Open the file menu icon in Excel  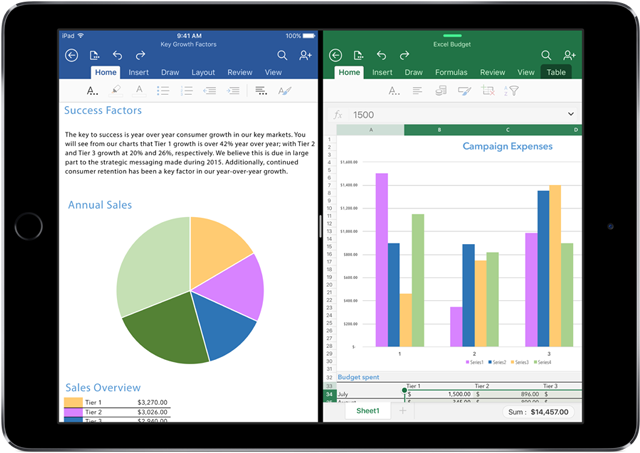tap(359, 55)
